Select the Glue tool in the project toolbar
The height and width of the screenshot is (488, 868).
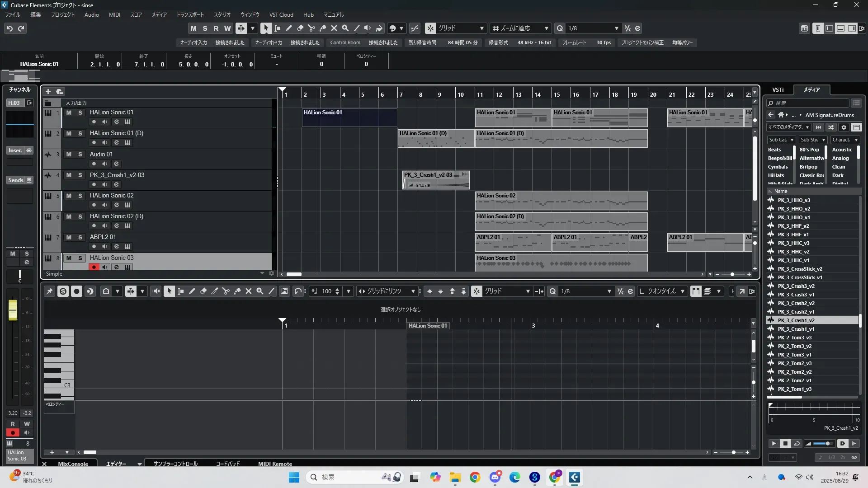(x=323, y=28)
